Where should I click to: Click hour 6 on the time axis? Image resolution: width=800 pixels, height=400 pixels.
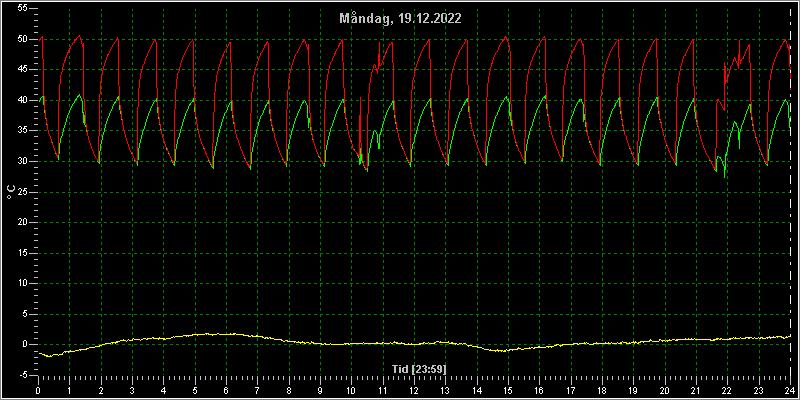226,391
